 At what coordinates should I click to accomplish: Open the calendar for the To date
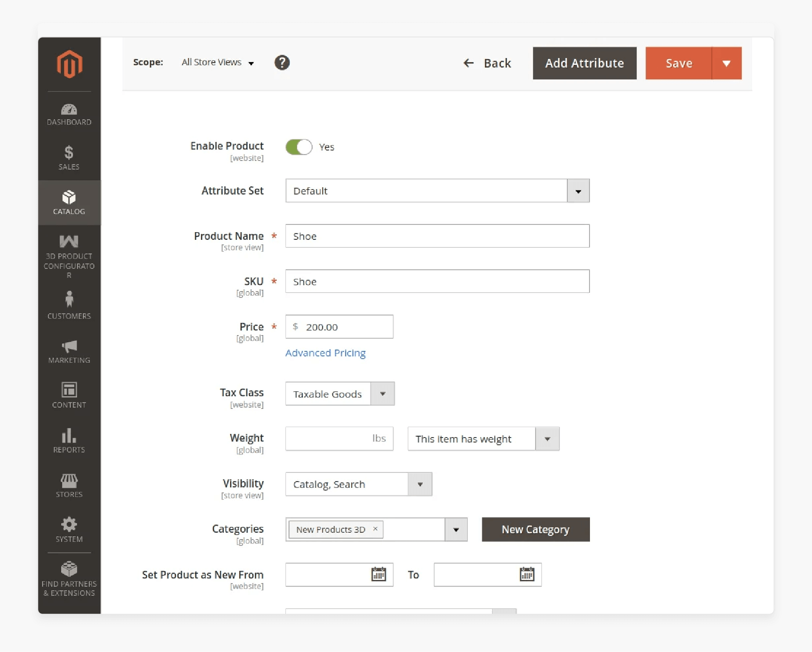[x=527, y=574]
